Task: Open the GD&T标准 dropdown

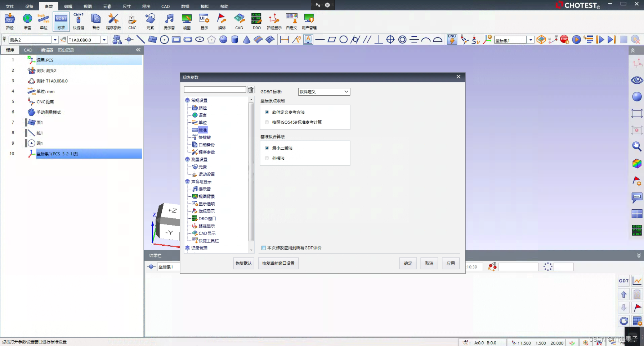Action: 323,92
